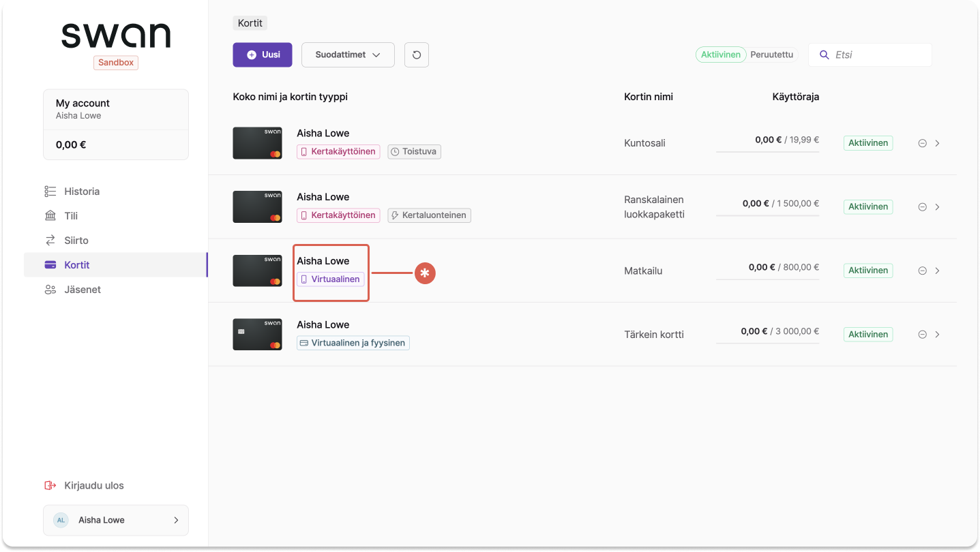Open the Ranskalainen luokkapaketti row chevron
Screen dimensions: 980x552
click(x=937, y=206)
